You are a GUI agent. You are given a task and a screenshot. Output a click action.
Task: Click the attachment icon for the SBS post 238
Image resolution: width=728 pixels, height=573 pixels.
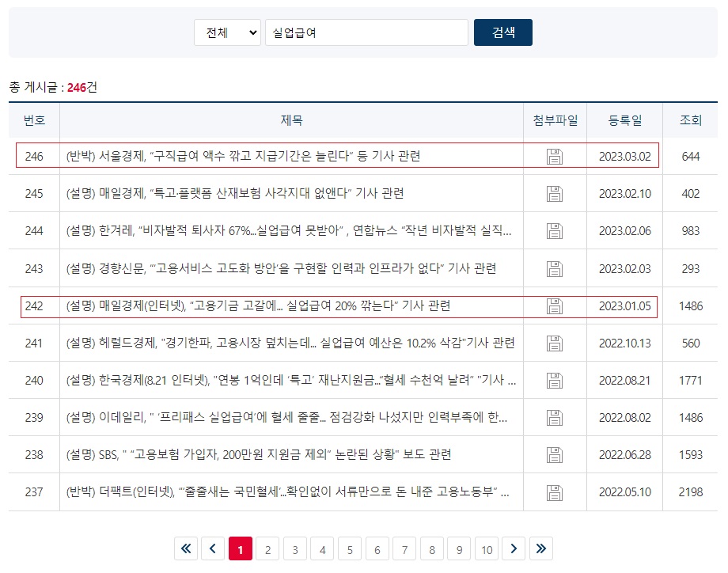tap(555, 453)
